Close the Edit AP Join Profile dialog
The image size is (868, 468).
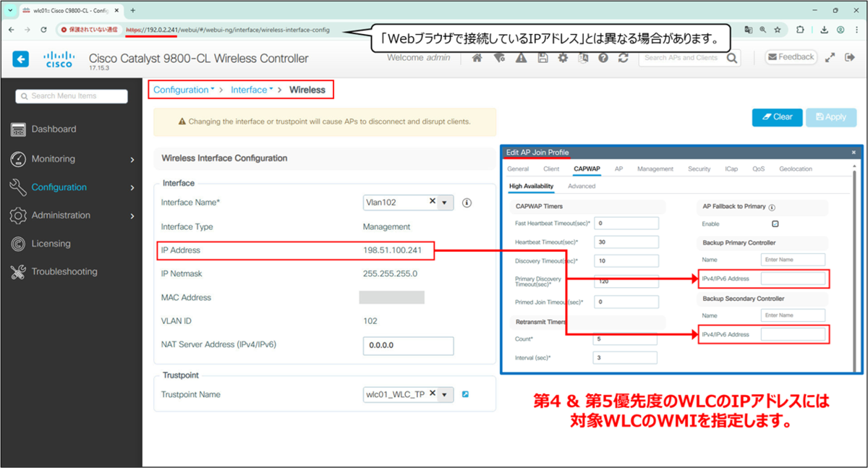(x=854, y=153)
